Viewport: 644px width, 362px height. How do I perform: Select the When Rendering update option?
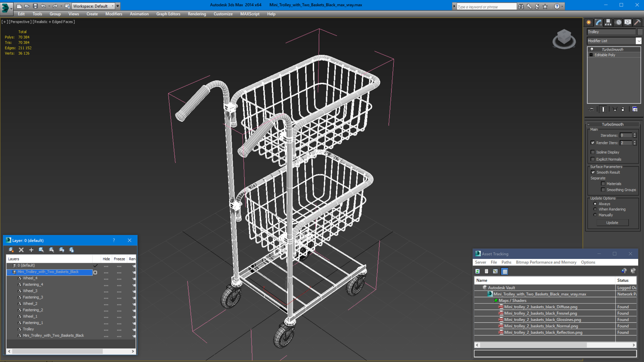click(x=595, y=209)
